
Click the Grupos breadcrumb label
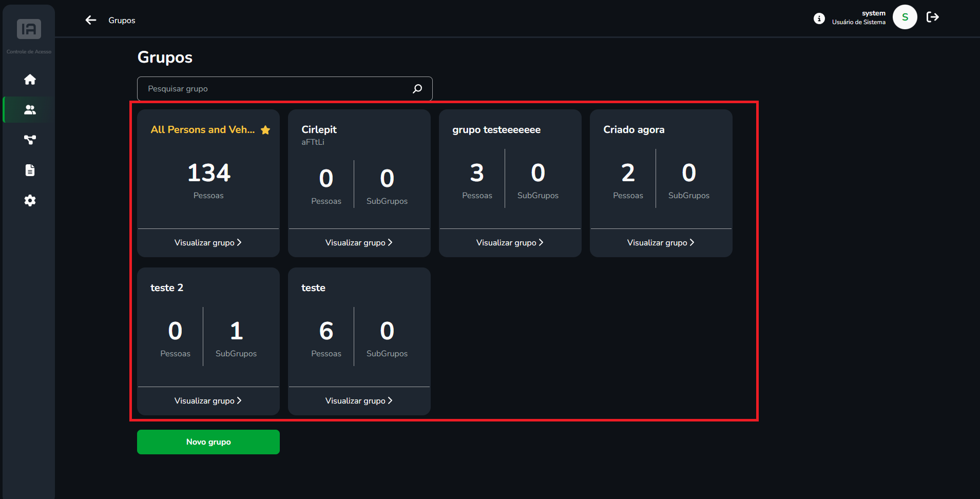coord(122,21)
